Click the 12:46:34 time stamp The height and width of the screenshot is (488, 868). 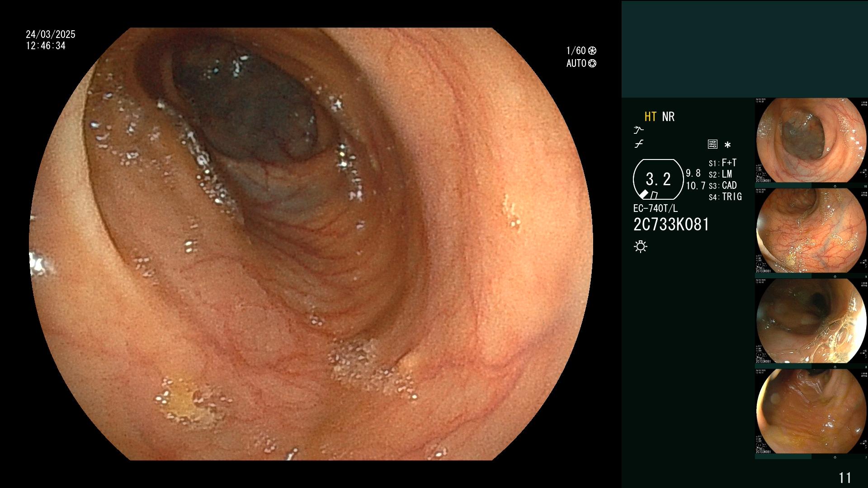click(46, 46)
